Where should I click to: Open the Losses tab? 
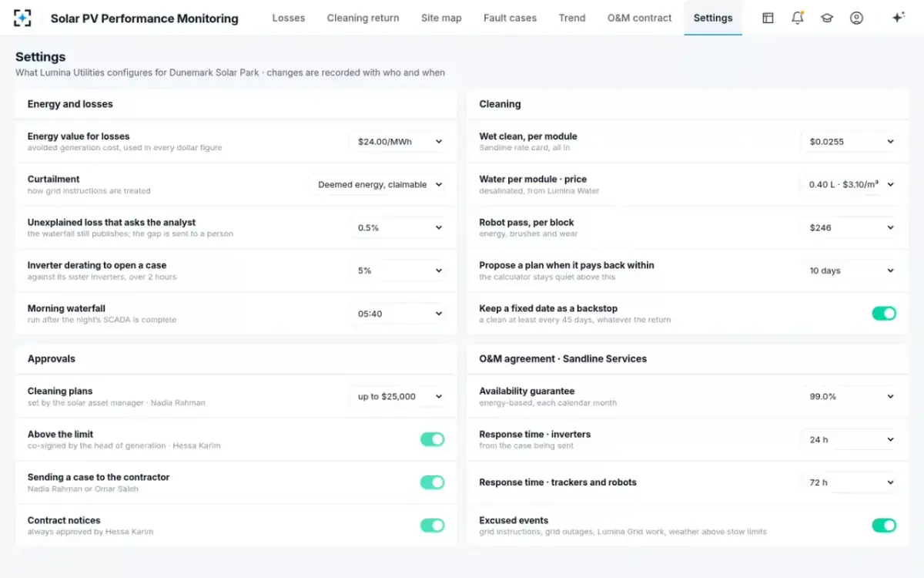(289, 18)
